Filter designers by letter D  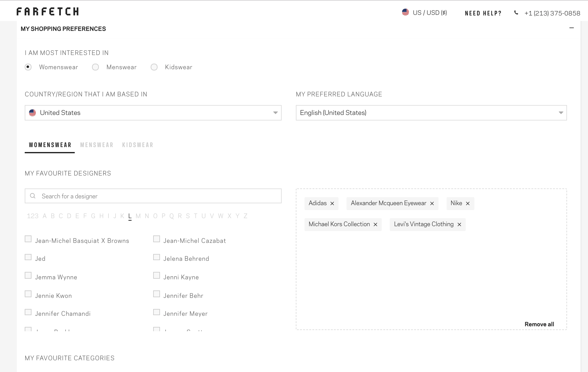[x=69, y=216]
